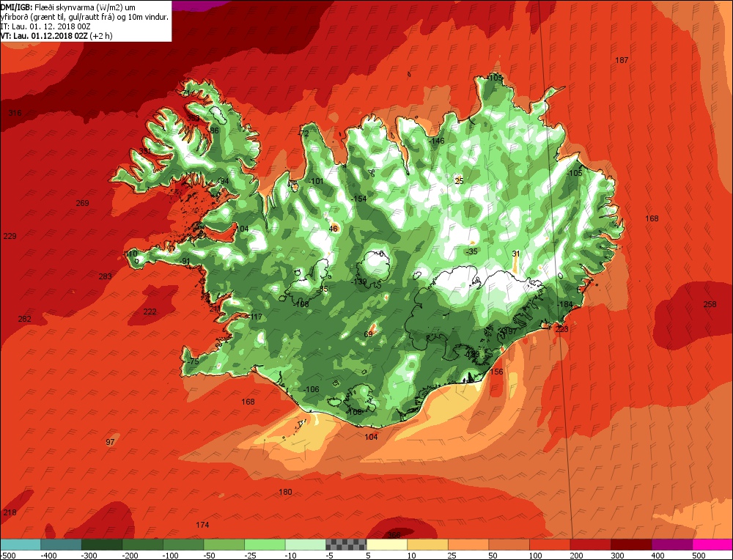Screen dimensions: 733x560
Task: Click the red legend swatch above the 200 label
Action: 590,545
